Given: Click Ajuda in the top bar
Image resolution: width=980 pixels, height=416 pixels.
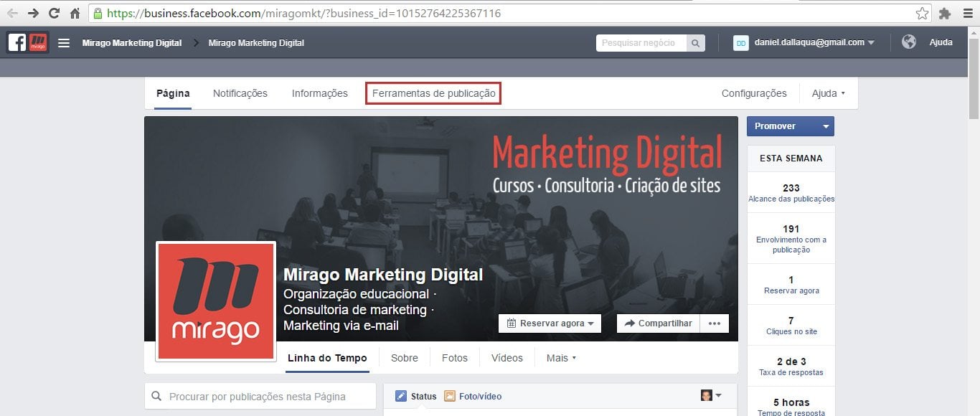Looking at the screenshot, I should (941, 42).
